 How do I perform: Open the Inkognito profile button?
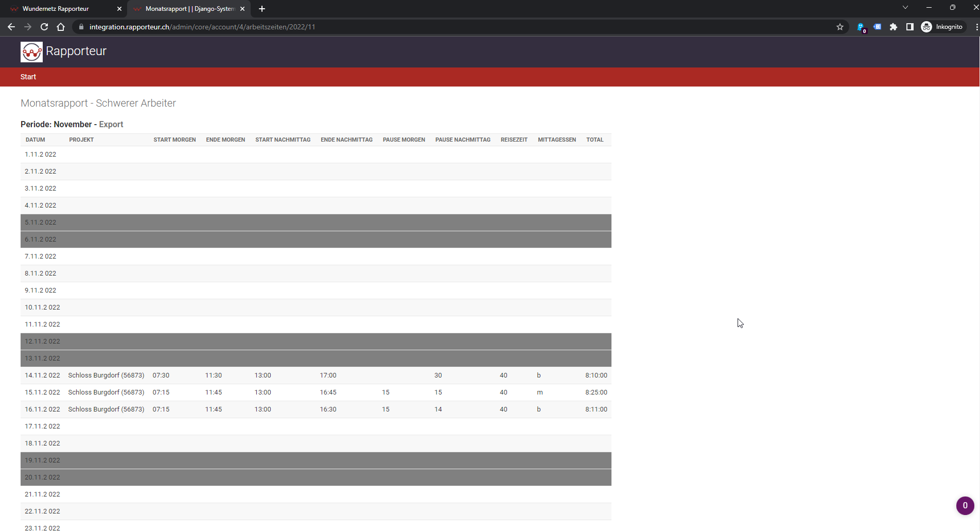[942, 27]
